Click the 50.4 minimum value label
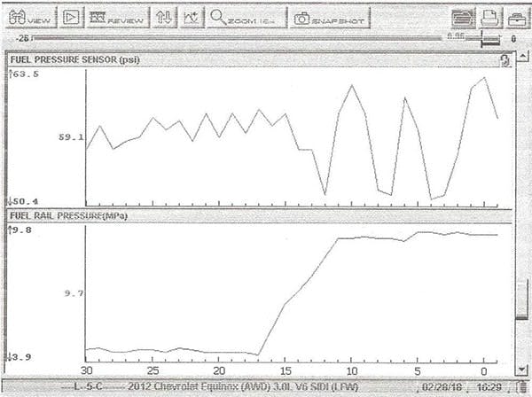532x397 pixels. click(x=23, y=201)
